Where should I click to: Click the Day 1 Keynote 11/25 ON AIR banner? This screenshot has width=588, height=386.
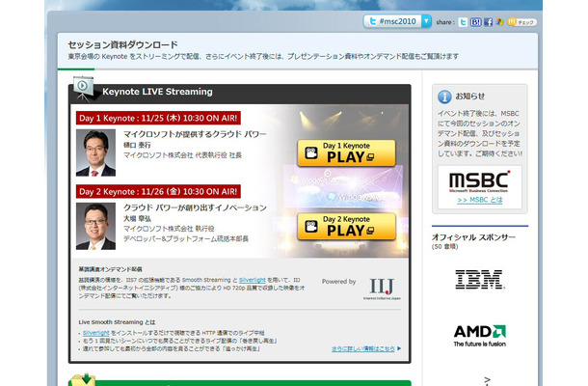click(158, 118)
